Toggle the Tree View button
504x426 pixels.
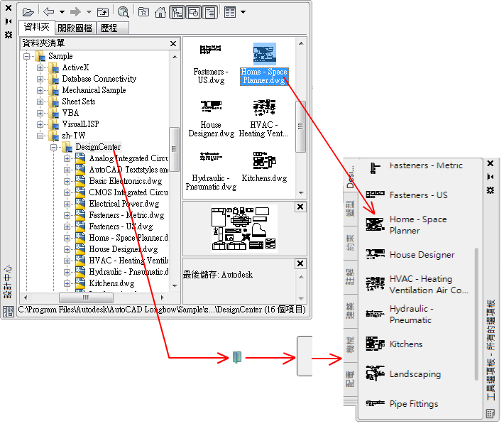click(x=177, y=13)
